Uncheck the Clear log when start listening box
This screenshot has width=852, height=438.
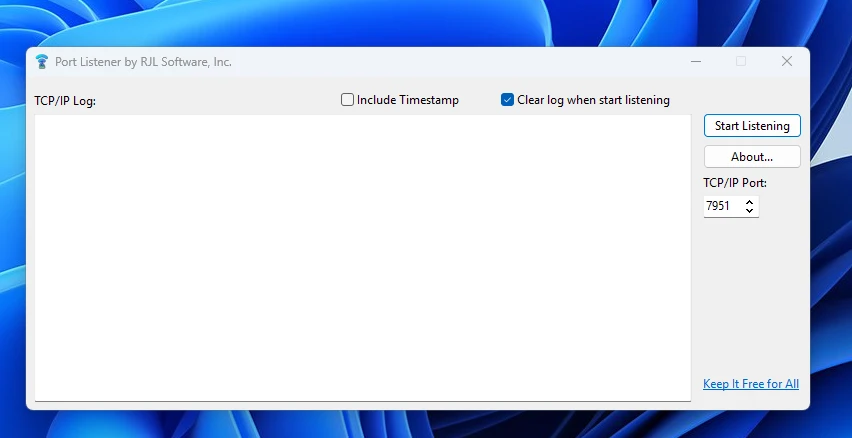coord(508,100)
